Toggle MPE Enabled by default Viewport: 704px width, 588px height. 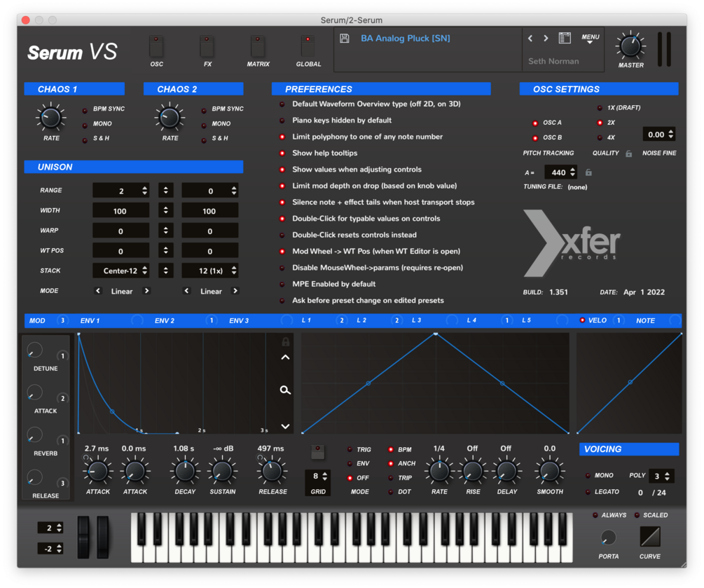click(282, 285)
